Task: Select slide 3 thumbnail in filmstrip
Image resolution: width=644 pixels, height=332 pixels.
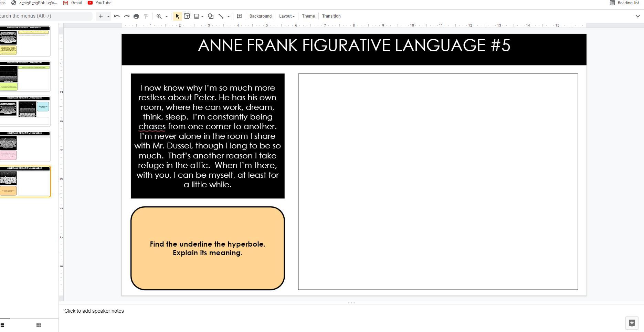Action: click(x=25, y=111)
